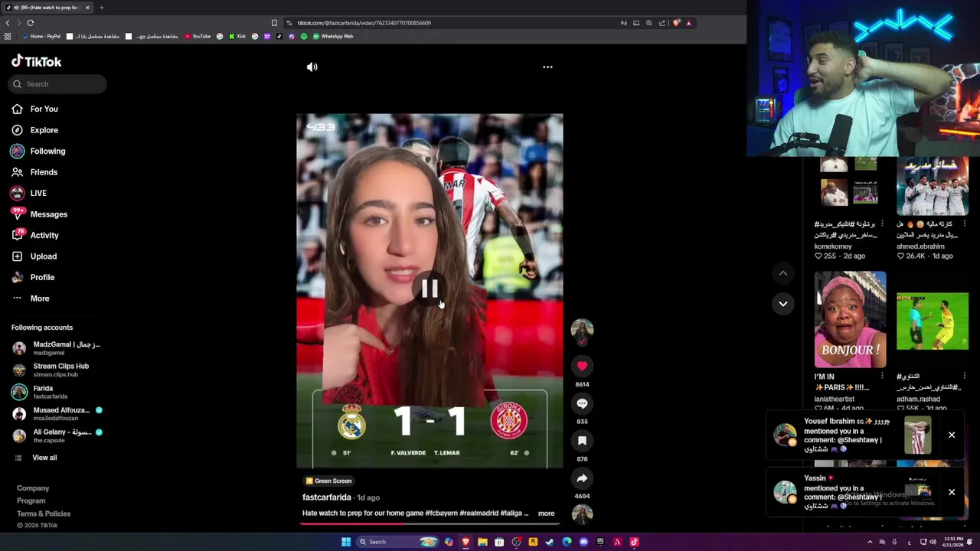Open the Kick bookmark
The width and height of the screenshot is (980, 551).
click(237, 37)
